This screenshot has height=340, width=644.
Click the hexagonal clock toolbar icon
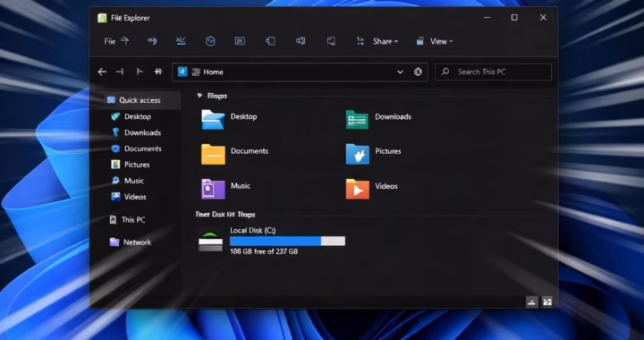210,41
